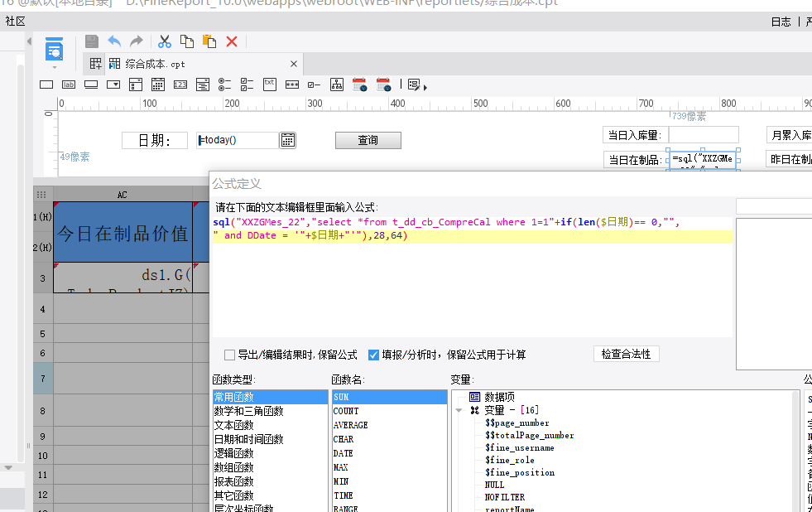This screenshot has width=812, height=512.
Task: Choose the DATE function
Action: (389, 453)
